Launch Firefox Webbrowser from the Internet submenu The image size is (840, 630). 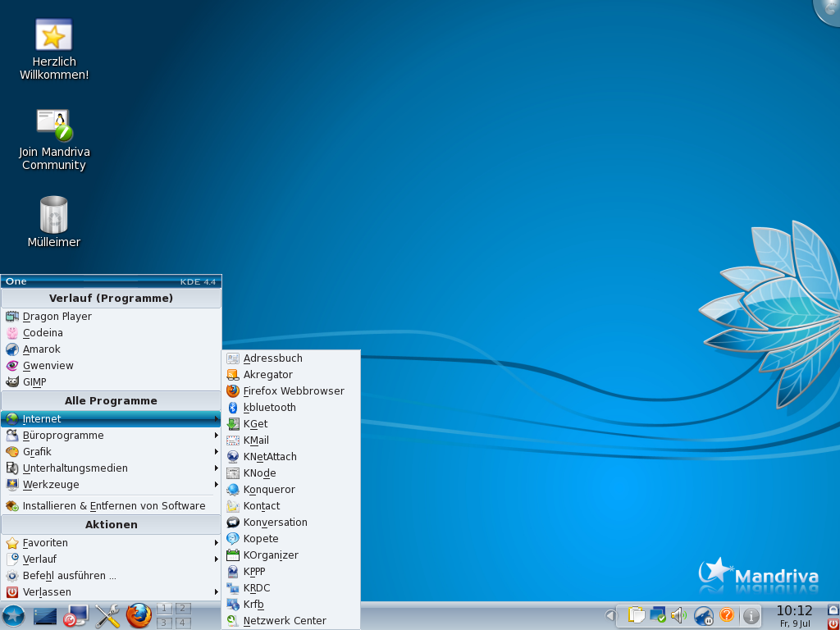293,391
